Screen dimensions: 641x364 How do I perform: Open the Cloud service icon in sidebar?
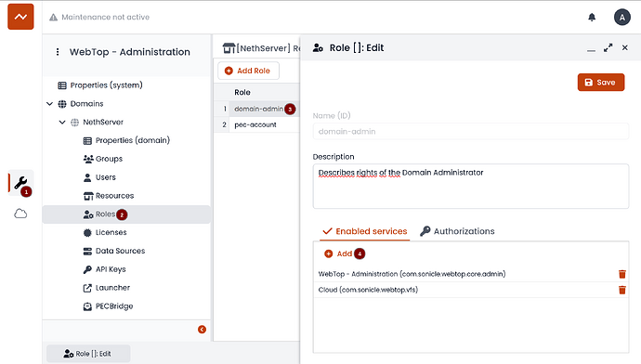(20, 214)
